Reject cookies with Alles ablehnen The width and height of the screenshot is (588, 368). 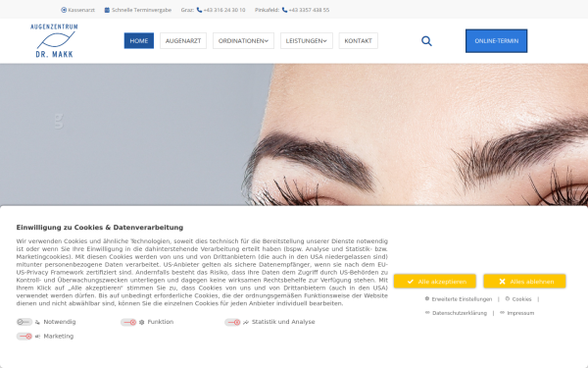tap(524, 282)
